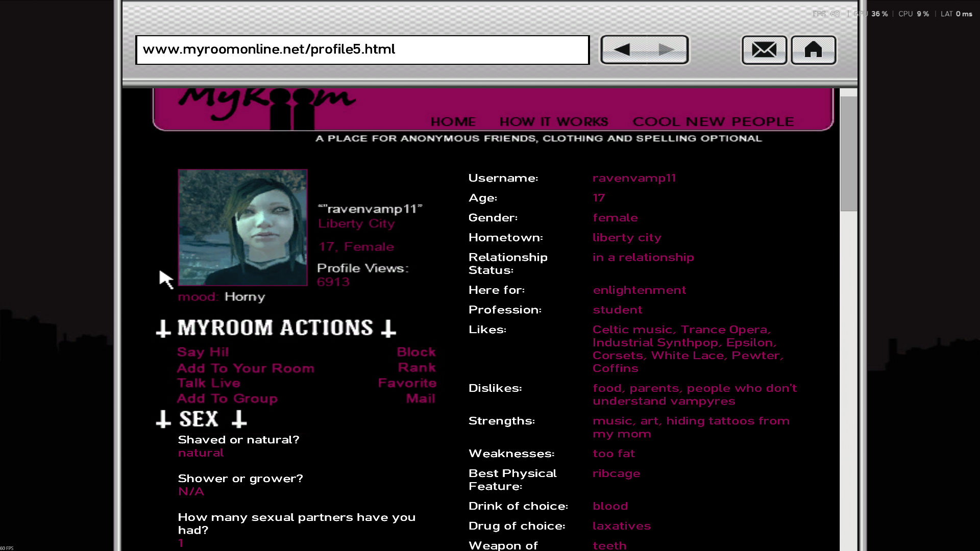Click the profile views count 6913
The image size is (980, 551).
tap(333, 282)
